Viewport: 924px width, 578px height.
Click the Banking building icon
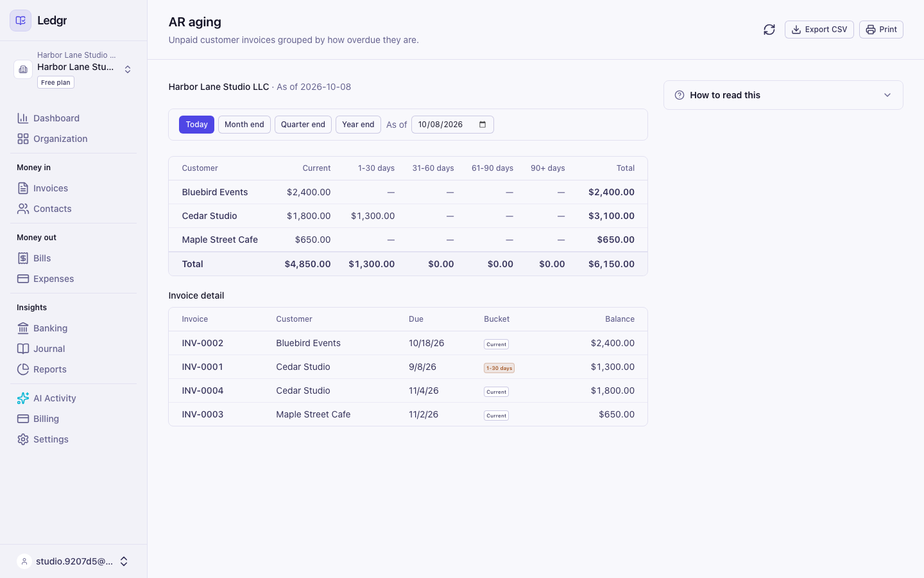(x=23, y=328)
